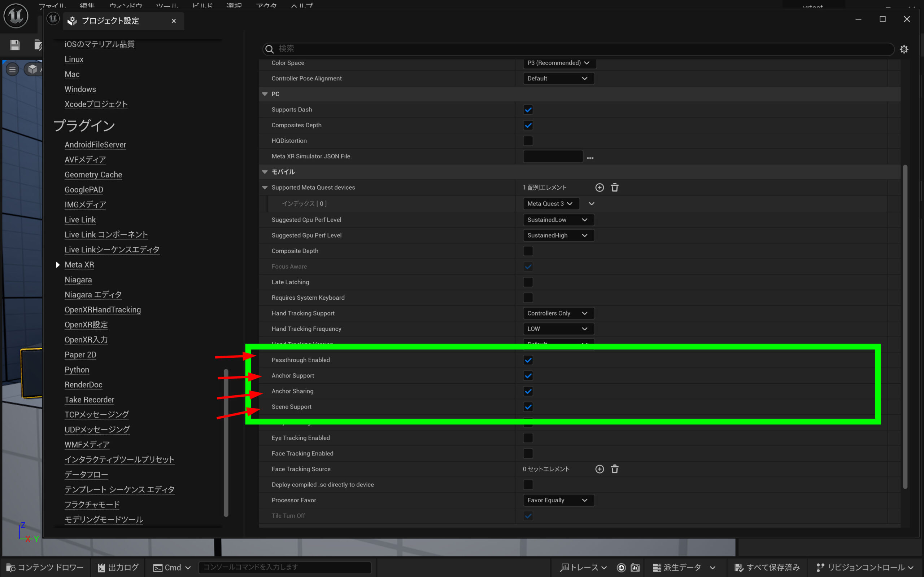Collapse the PC section
924x577 pixels.
pos(265,94)
